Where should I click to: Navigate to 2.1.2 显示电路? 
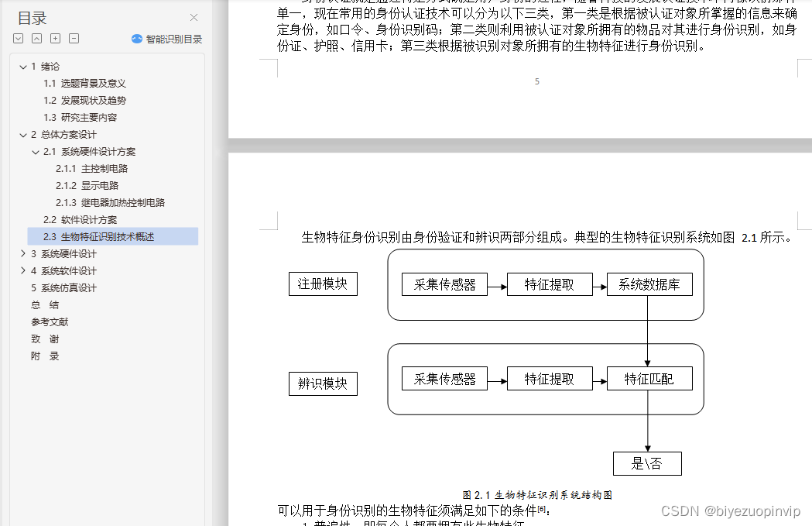click(87, 185)
